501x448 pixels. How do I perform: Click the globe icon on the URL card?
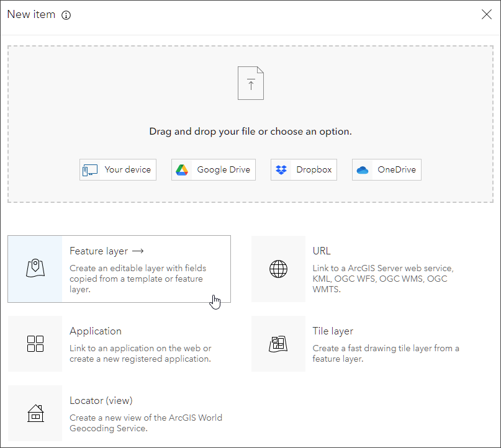278,269
